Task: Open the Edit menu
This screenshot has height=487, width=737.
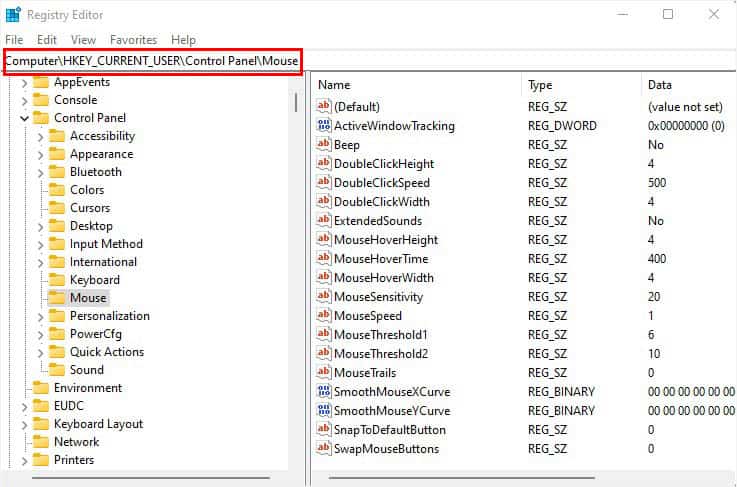Action: point(47,40)
